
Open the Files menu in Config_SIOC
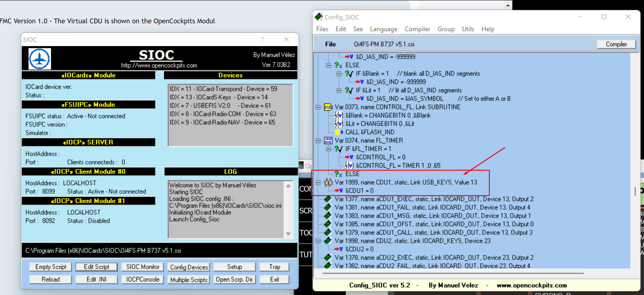(x=322, y=29)
